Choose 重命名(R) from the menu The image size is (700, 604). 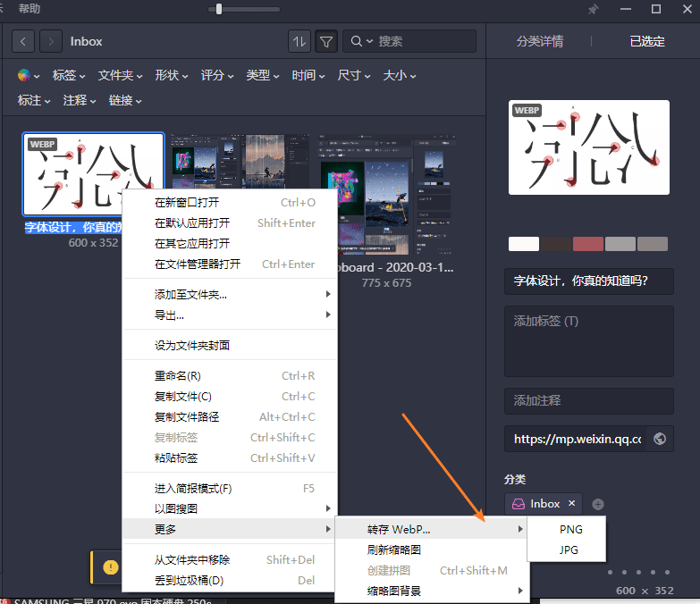[230, 376]
